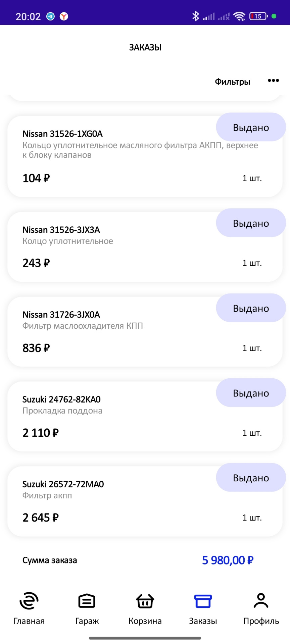Open the Фильтры filters option

click(x=232, y=82)
